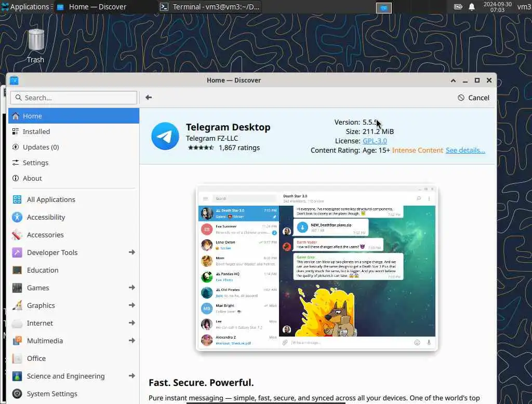532x404 pixels.
Task: Click the Science and Engineering icon
Action: pos(17,376)
